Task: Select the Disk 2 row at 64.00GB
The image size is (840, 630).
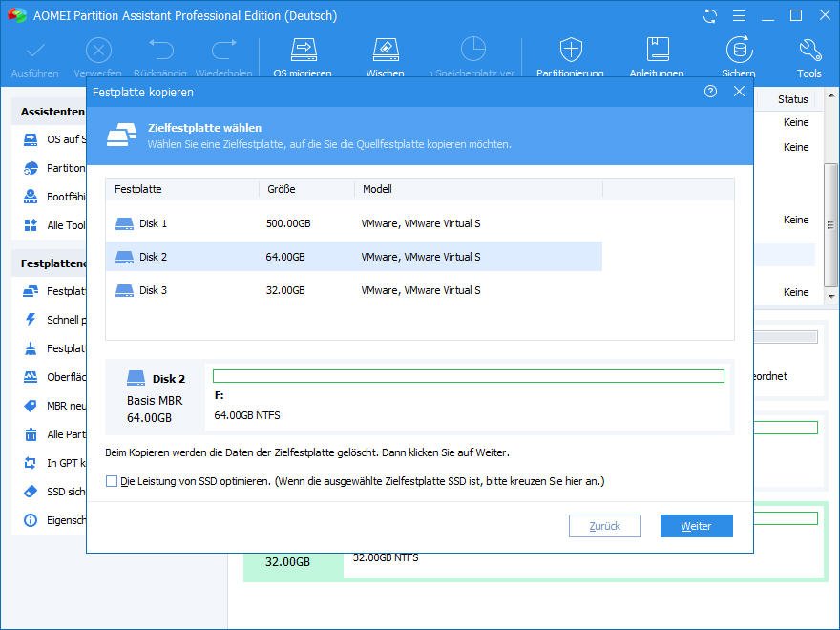Action: click(x=353, y=257)
